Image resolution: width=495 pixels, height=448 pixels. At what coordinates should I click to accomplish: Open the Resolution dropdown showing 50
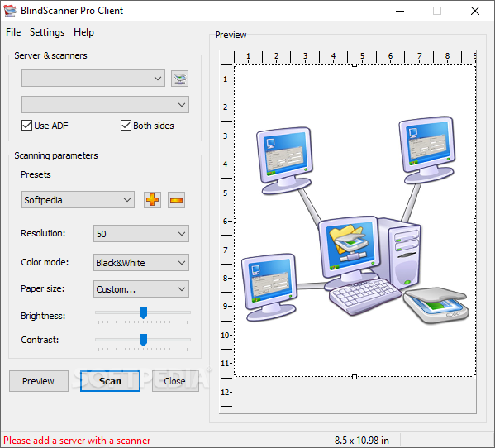click(141, 234)
